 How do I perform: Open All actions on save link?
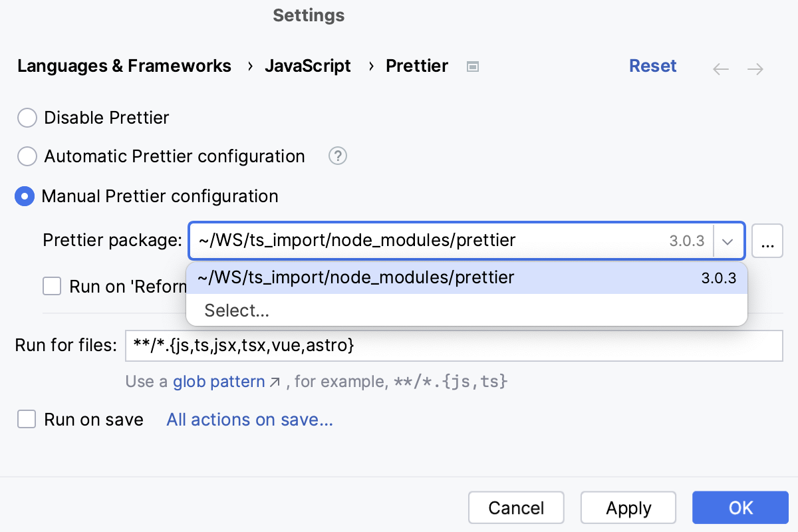point(249,420)
